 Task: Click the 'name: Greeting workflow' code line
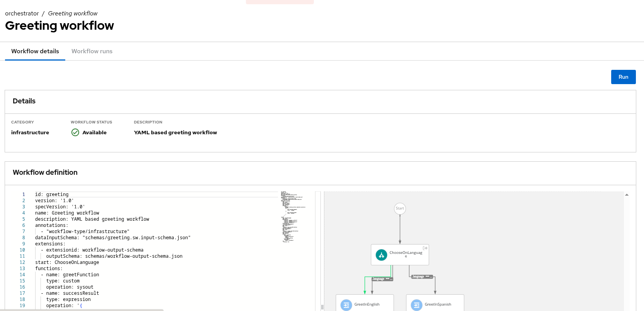tap(67, 213)
